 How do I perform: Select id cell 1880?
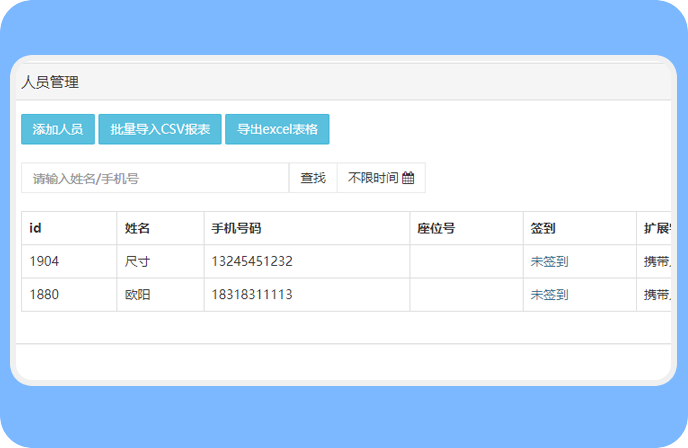69,294
